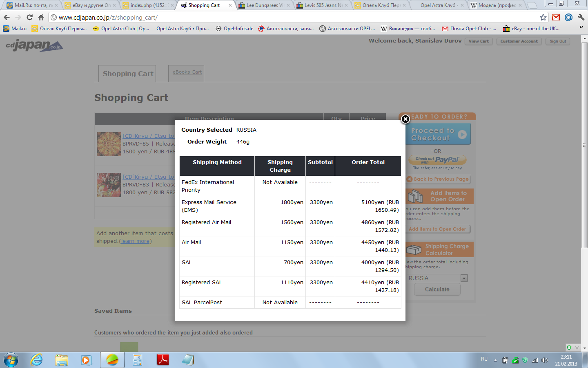Screen dimensions: 588x368
Task: Open Customer Account page
Action: [x=519, y=41]
